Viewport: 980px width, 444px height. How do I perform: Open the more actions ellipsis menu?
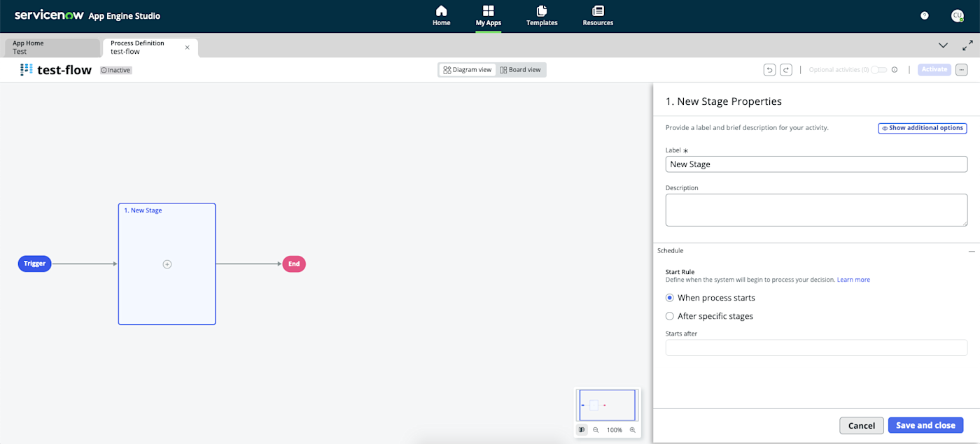click(961, 70)
